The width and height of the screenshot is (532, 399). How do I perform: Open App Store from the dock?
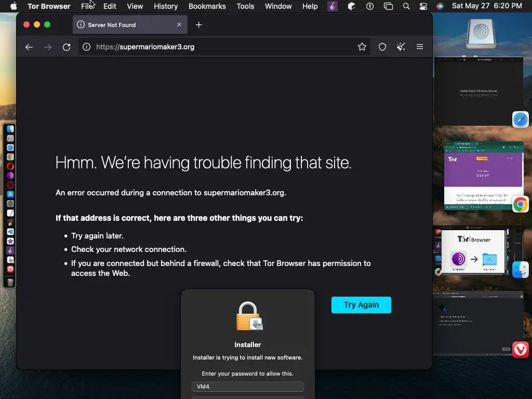[x=10, y=194]
